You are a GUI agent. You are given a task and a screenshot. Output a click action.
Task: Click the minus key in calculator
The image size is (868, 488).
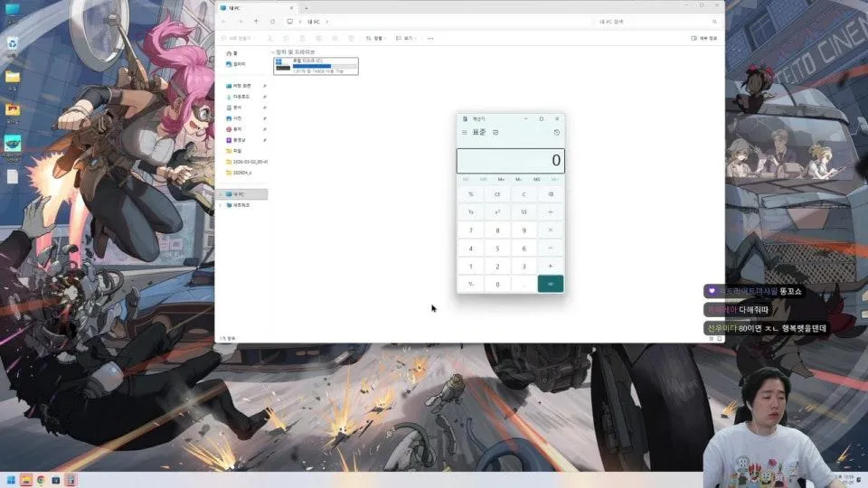[x=551, y=248]
